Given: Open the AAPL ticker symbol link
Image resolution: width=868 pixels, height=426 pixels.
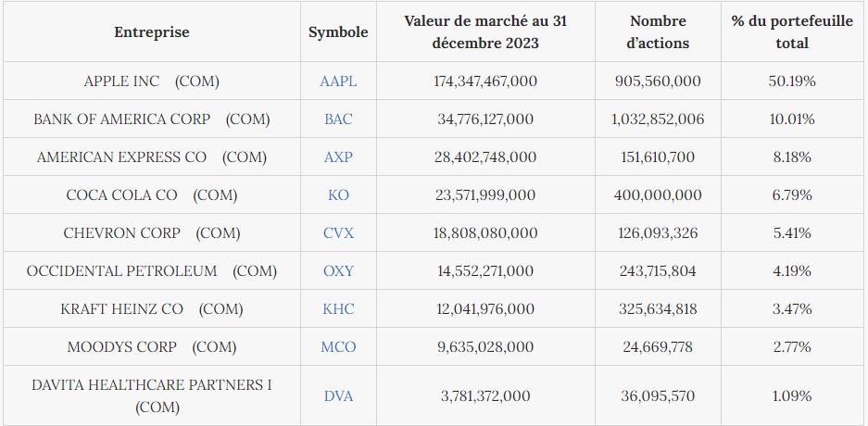Looking at the screenshot, I should (x=338, y=81).
